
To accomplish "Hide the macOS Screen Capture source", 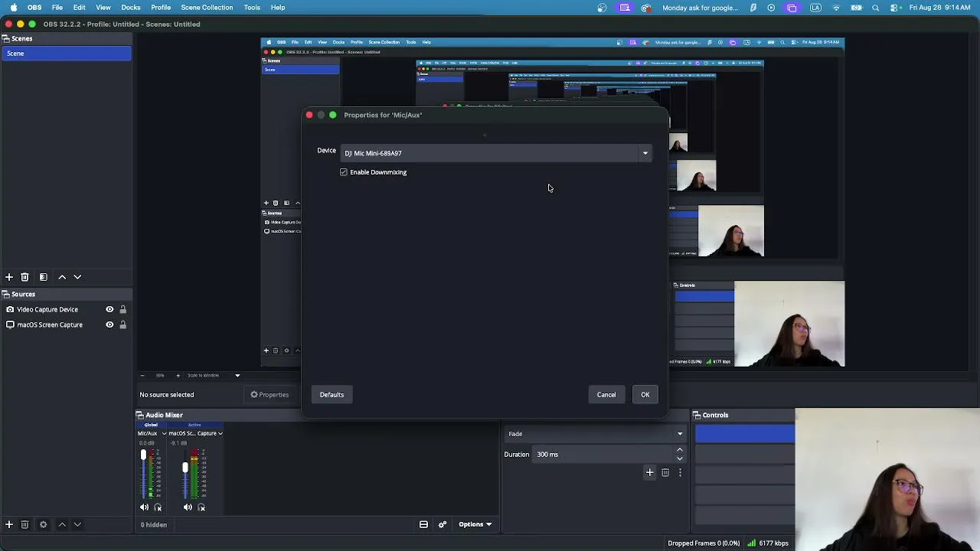I will tap(109, 324).
